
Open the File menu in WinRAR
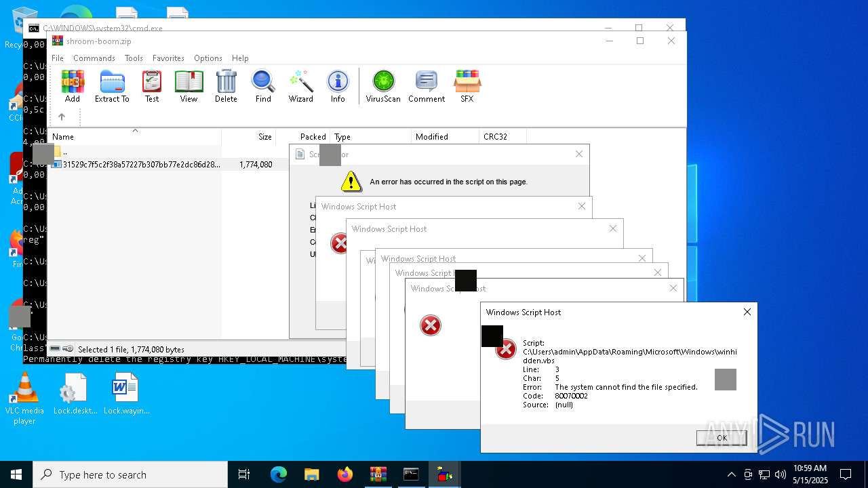coord(58,58)
